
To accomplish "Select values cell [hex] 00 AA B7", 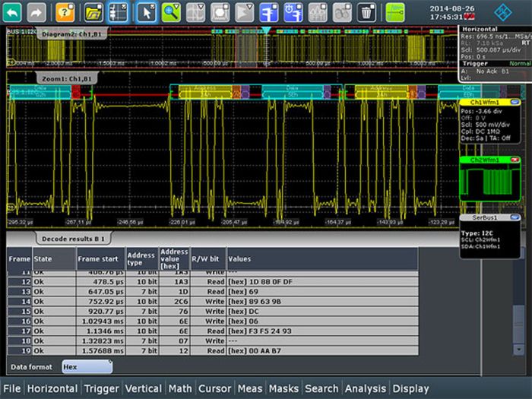I will [322, 351].
